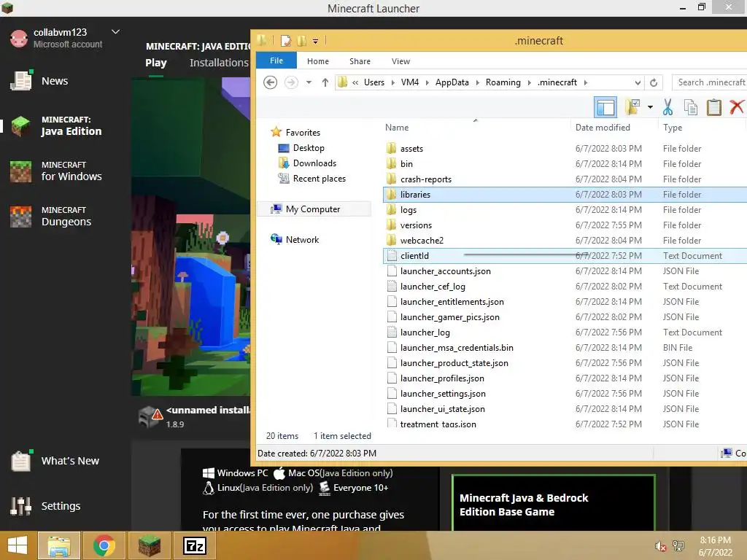The height and width of the screenshot is (560, 747).
Task: Go up one folder level arrow
Action: 325,82
